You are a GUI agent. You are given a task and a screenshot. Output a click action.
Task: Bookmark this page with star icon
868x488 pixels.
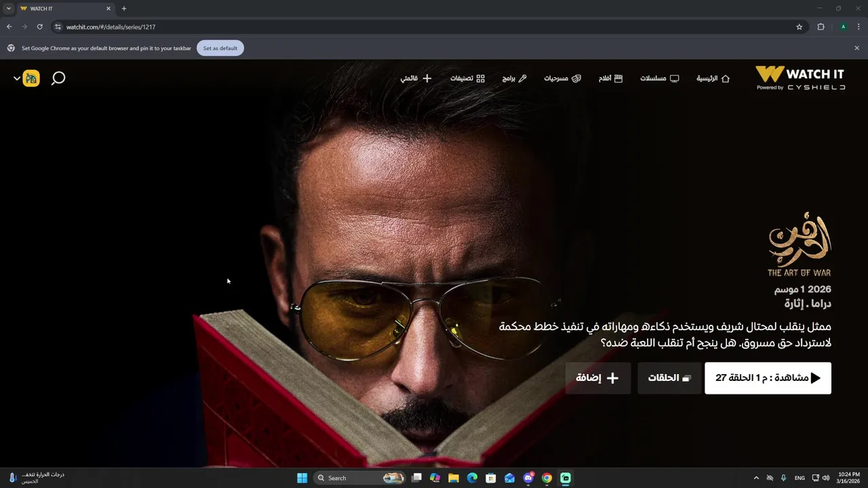(799, 27)
